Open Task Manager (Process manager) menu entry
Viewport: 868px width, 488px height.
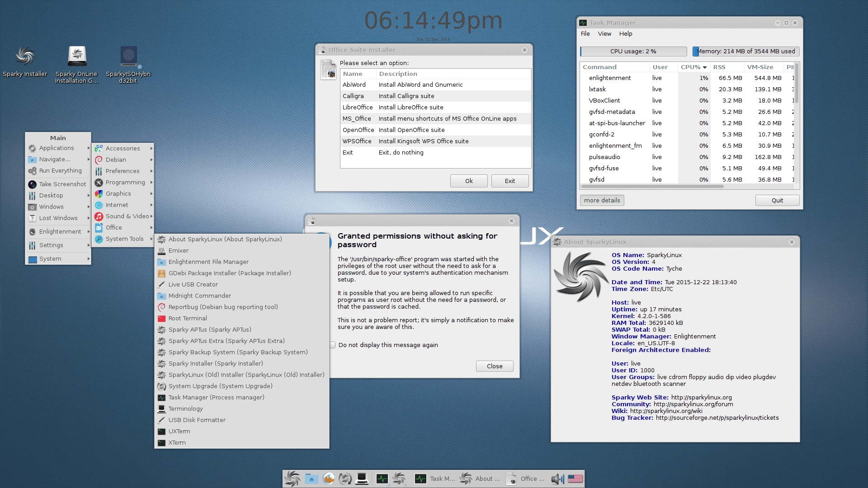pos(242,397)
